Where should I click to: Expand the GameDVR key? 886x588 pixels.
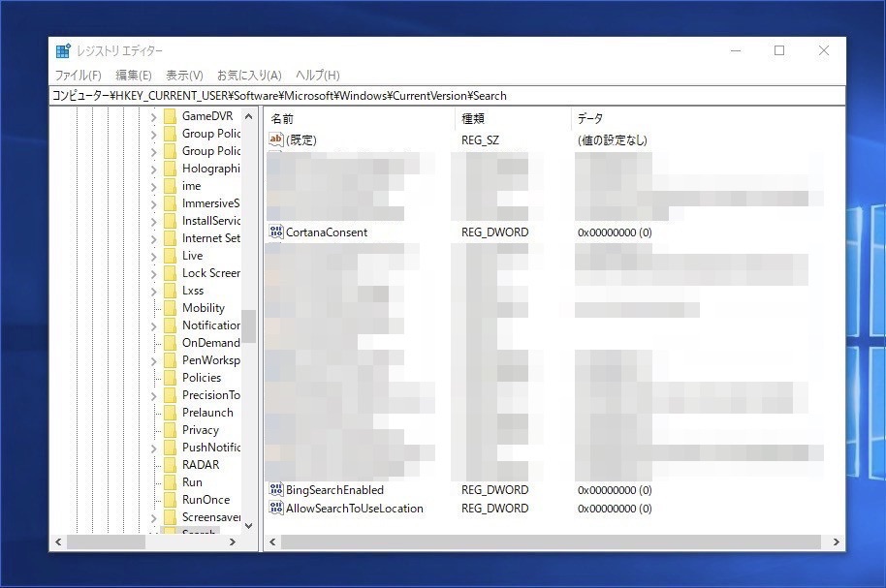click(154, 117)
